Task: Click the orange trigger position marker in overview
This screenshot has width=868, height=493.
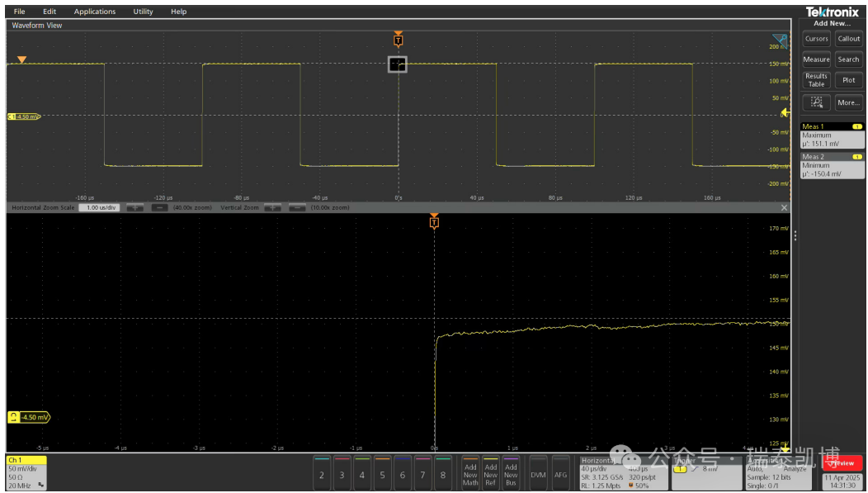Action: pyautogui.click(x=399, y=40)
